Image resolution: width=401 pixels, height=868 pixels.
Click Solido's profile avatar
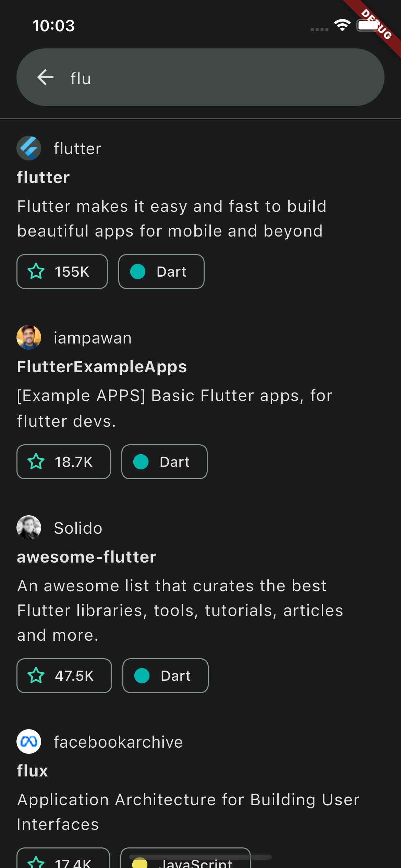pos(29,527)
